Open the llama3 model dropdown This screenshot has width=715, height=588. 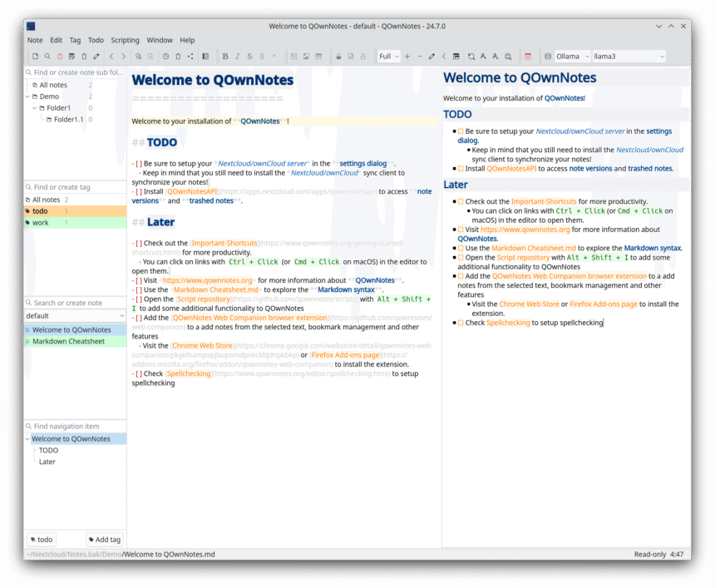tap(629, 57)
